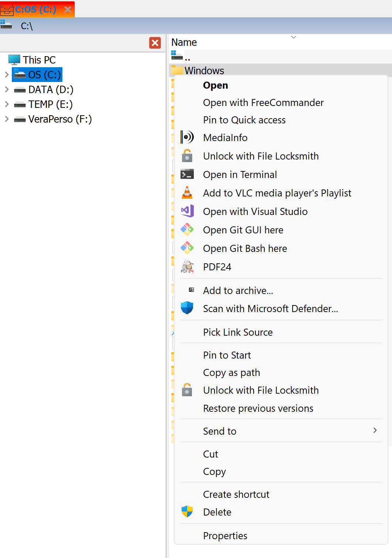The image size is (392, 558).
Task: Click the parent directory '..' drive icon
Action: click(x=177, y=55)
